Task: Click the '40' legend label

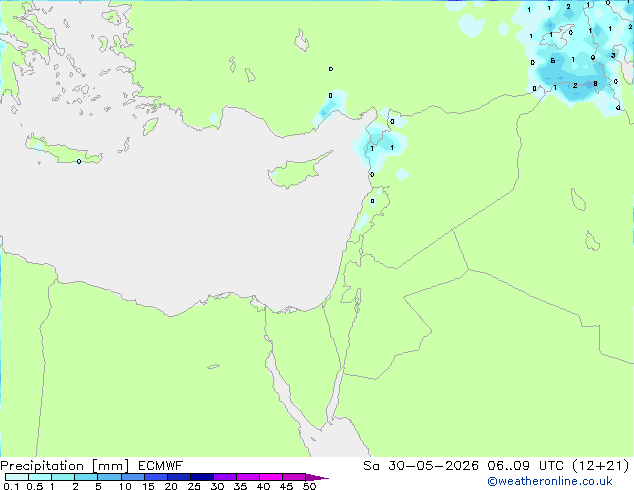Action: click(263, 486)
